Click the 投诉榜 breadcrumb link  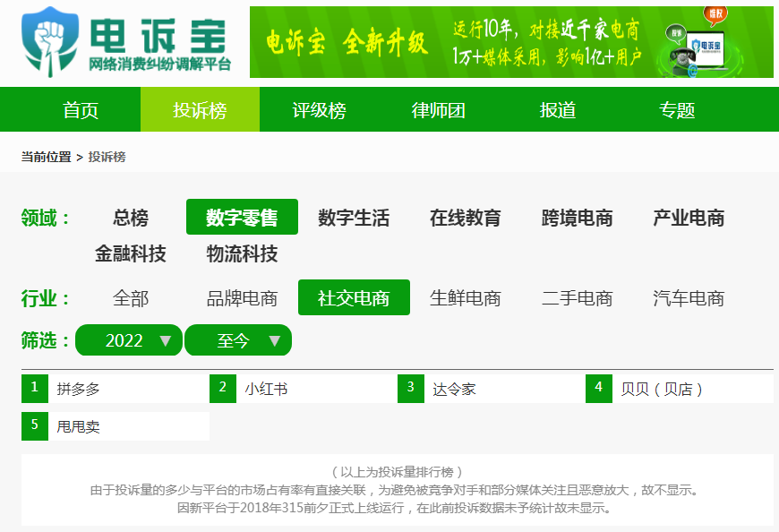[x=107, y=157]
